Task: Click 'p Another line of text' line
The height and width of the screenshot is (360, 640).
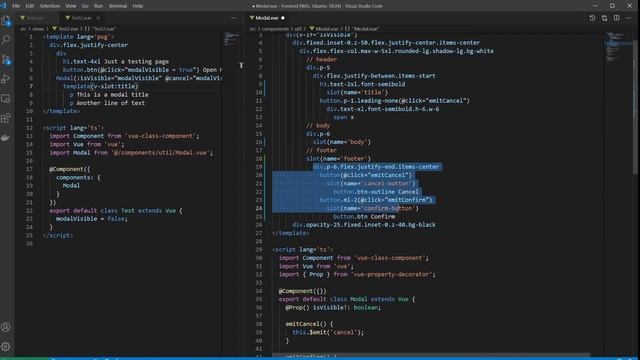Action: [x=107, y=103]
